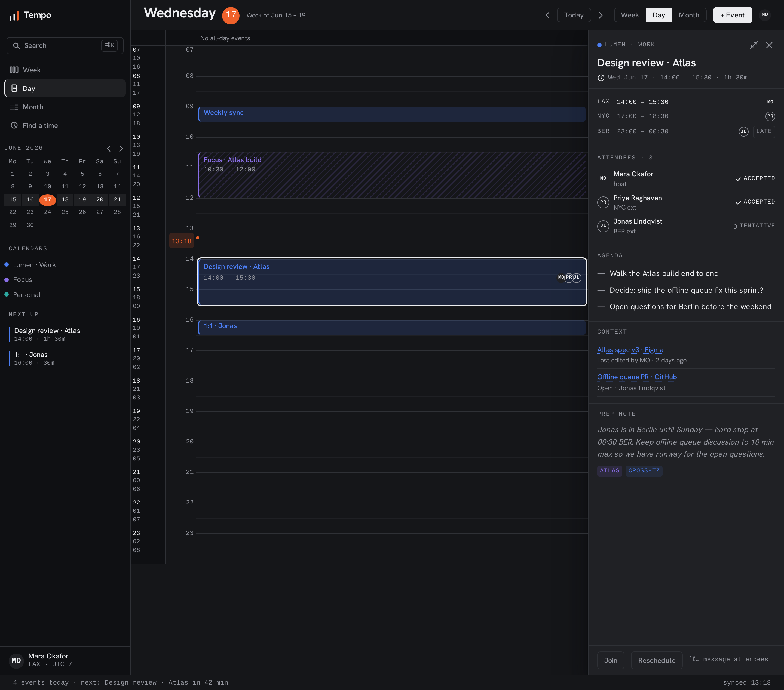The width and height of the screenshot is (784, 690).
Task: Click the Tempo logo icon
Action: (x=14, y=15)
